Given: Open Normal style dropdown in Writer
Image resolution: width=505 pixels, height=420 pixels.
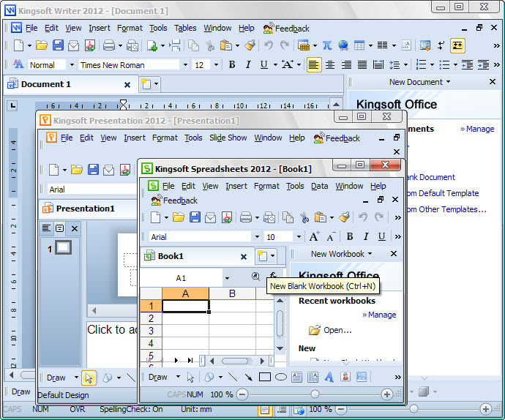Looking at the screenshot, I should point(72,65).
